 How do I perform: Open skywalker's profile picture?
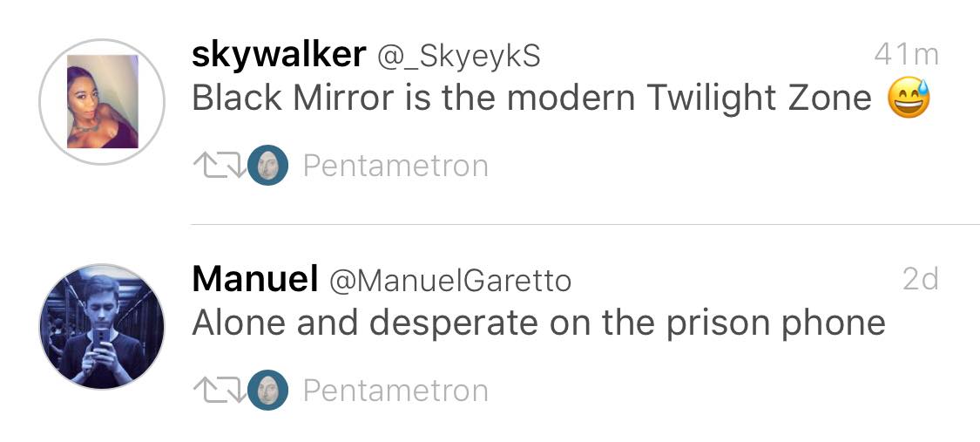102,101
